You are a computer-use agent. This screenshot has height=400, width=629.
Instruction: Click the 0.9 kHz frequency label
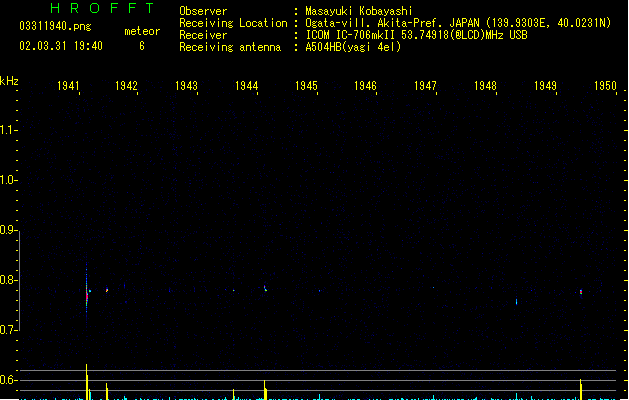coord(8,230)
